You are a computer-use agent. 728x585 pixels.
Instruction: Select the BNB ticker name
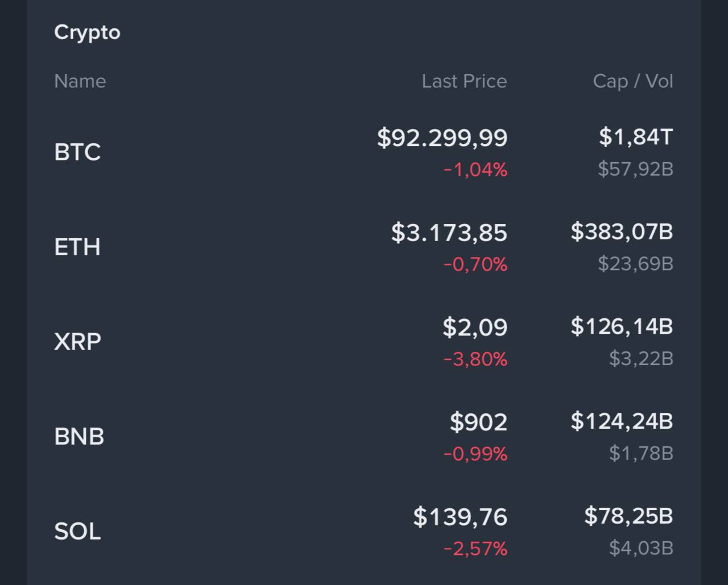[x=79, y=437]
